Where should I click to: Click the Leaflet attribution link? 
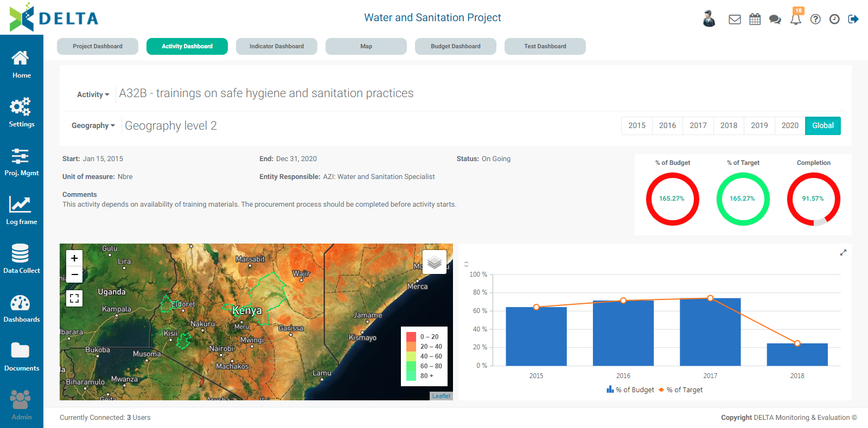(x=441, y=396)
